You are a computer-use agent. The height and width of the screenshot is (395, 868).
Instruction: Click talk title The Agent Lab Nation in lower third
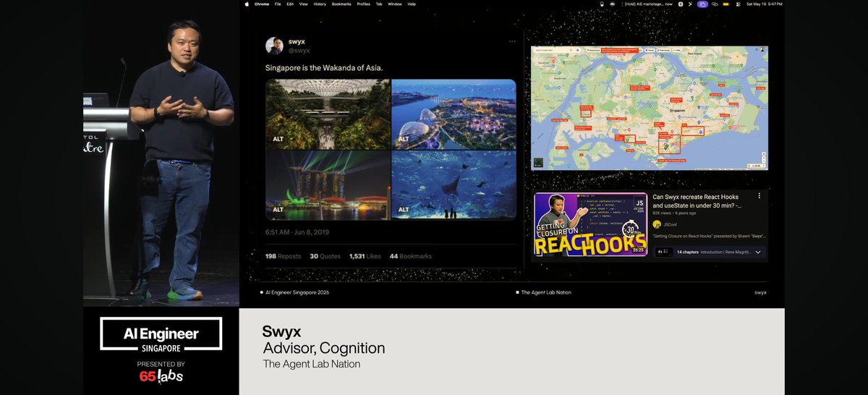(311, 364)
